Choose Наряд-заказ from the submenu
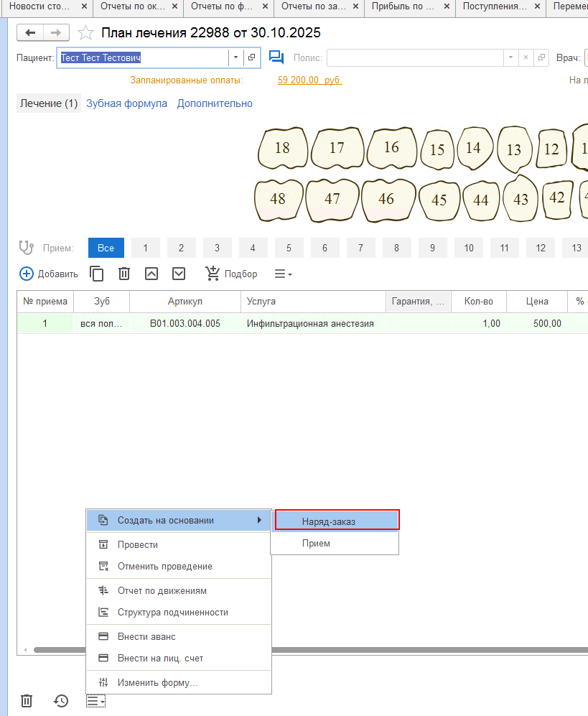This screenshot has height=716, width=588. click(337, 521)
